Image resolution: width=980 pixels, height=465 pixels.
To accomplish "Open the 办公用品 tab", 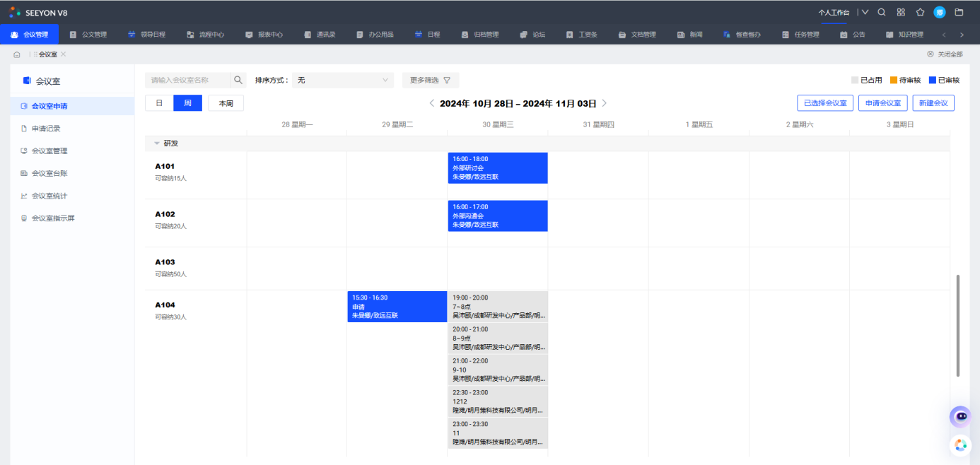I will click(375, 35).
